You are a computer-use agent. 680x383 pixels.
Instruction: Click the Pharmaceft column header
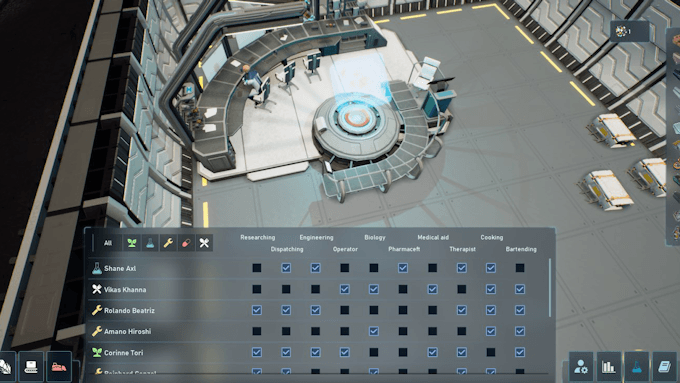point(404,249)
